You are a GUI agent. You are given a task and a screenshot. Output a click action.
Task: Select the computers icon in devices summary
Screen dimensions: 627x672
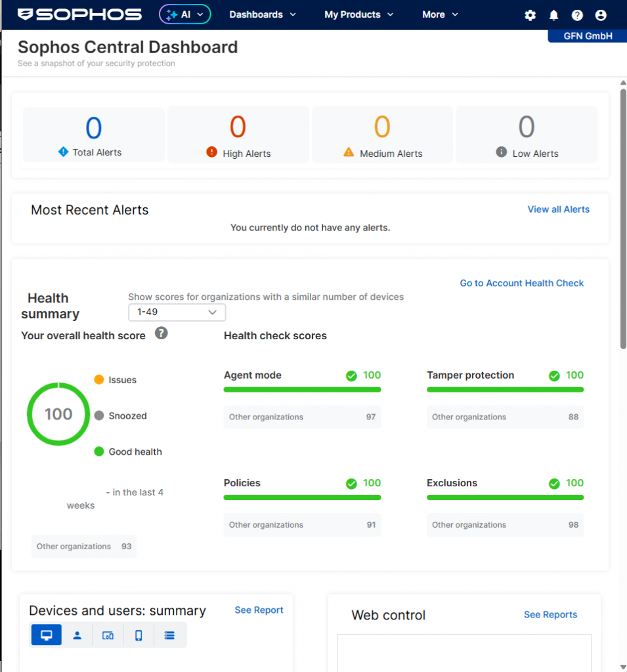(47, 635)
